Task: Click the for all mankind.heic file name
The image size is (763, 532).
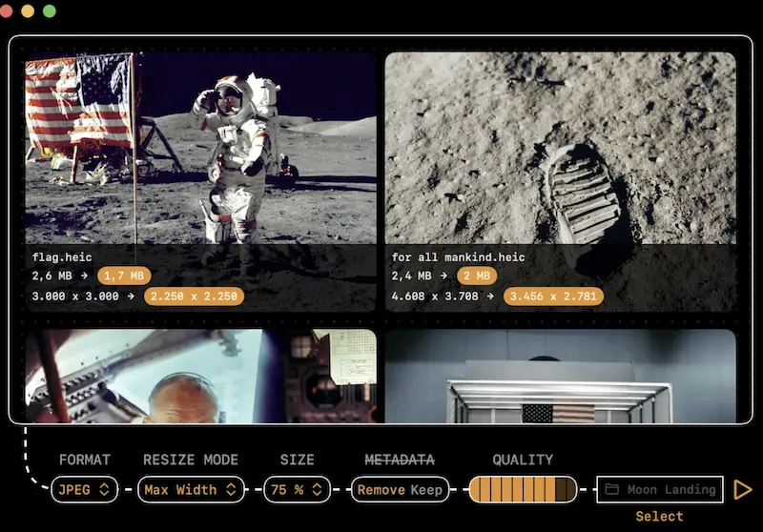Action: (x=458, y=257)
